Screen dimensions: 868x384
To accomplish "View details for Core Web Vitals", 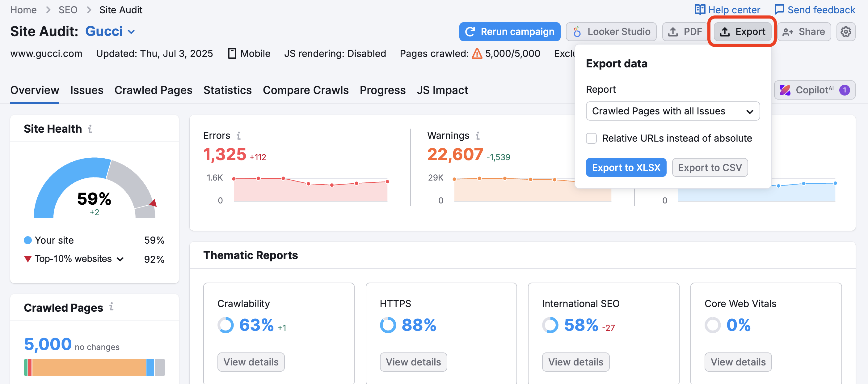I will click(738, 362).
